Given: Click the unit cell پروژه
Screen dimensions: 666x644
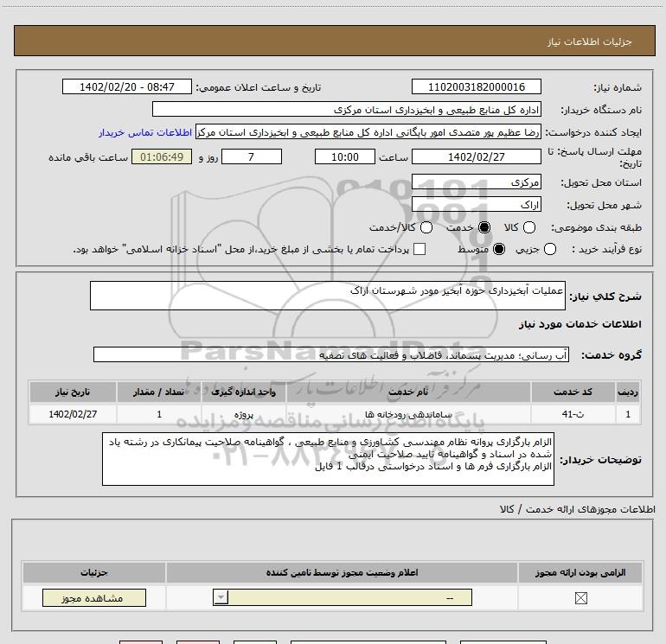Looking at the screenshot, I should (x=243, y=414).
